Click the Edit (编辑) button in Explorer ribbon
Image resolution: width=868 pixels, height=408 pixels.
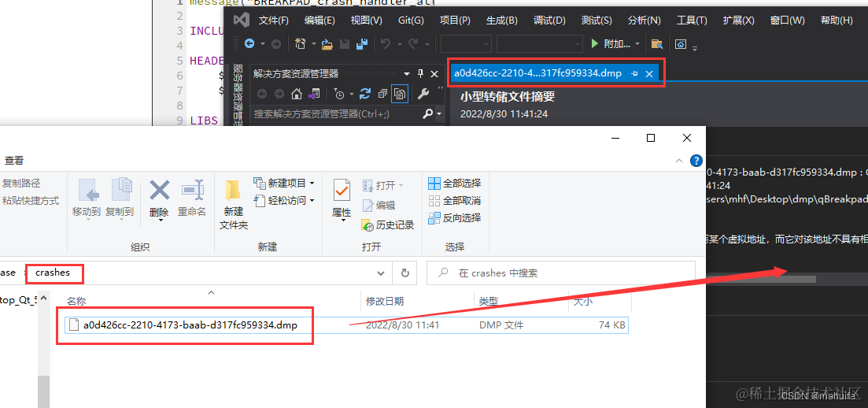click(379, 205)
